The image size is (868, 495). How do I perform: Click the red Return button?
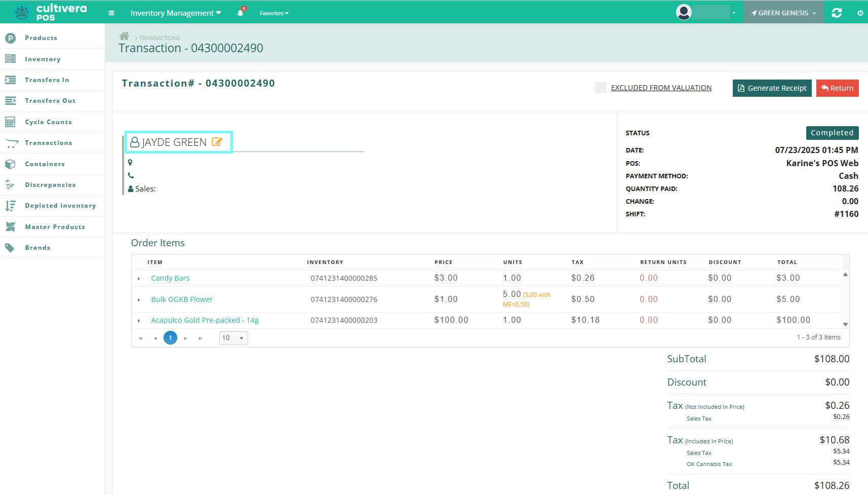pos(838,88)
